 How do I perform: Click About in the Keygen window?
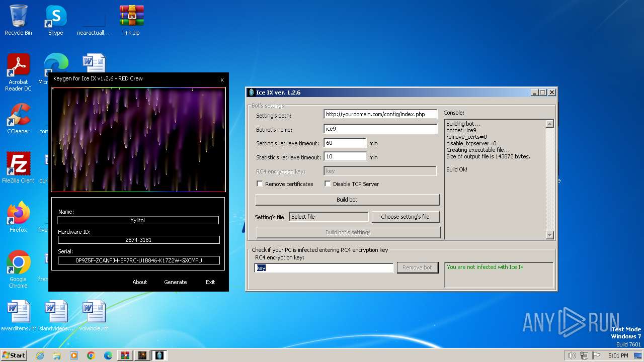click(140, 282)
